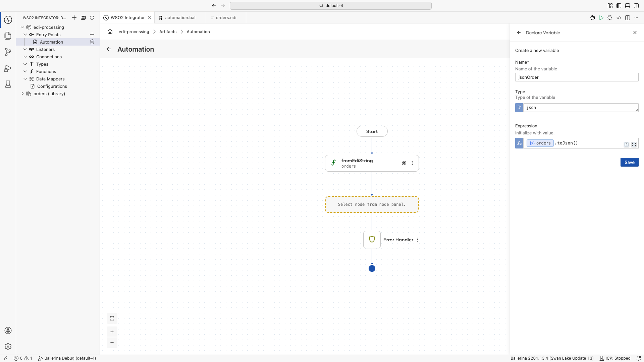Delete the Automation entry point
This screenshot has height=362, width=644.
click(92, 42)
